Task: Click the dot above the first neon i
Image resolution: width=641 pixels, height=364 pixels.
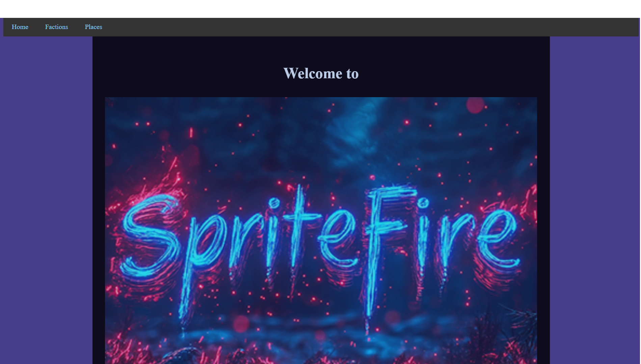Action: (x=274, y=203)
